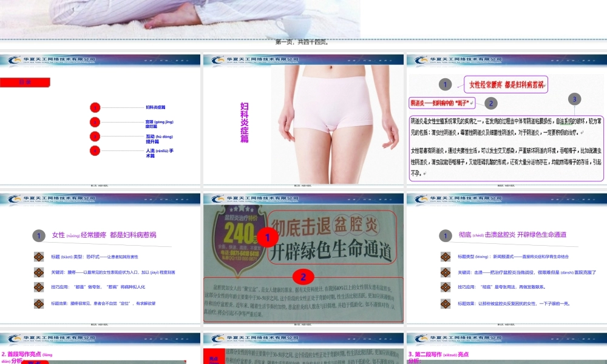Select the red 目录 banner
The width and height of the screenshot is (607, 364).
click(25, 81)
